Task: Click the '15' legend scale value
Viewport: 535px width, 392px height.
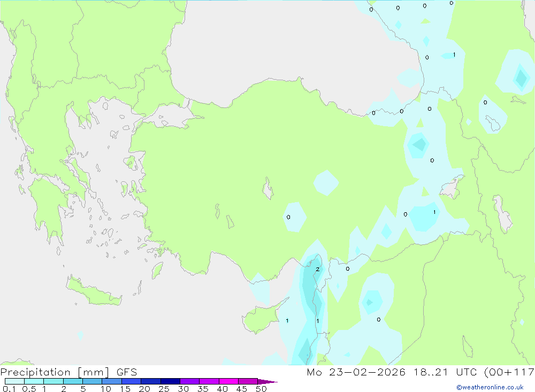Action: tap(125, 389)
